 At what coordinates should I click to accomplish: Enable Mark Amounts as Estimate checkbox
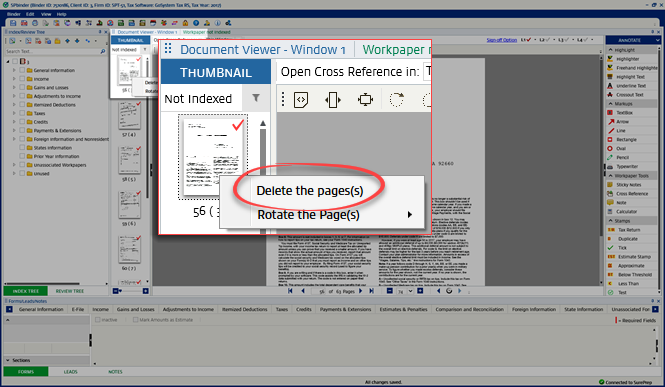tap(136, 320)
